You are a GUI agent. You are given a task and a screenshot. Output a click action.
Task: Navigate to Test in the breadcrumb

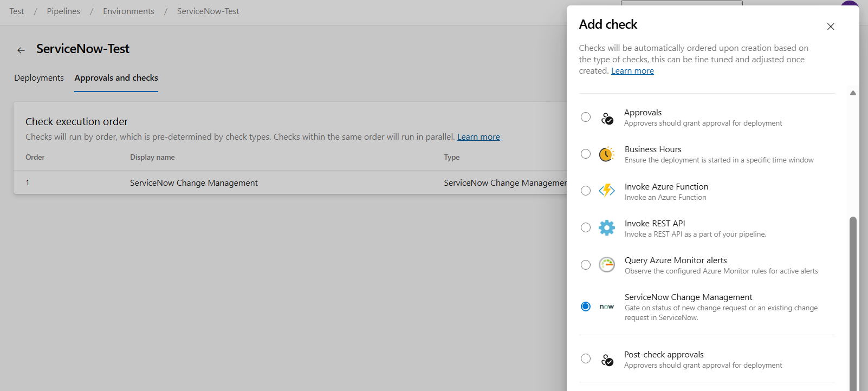tap(17, 11)
